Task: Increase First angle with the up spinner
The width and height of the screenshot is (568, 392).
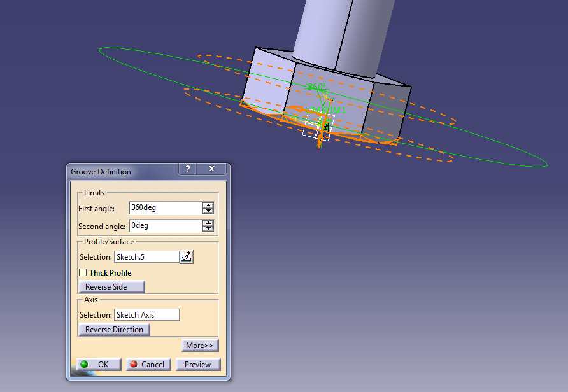Action: (209, 204)
